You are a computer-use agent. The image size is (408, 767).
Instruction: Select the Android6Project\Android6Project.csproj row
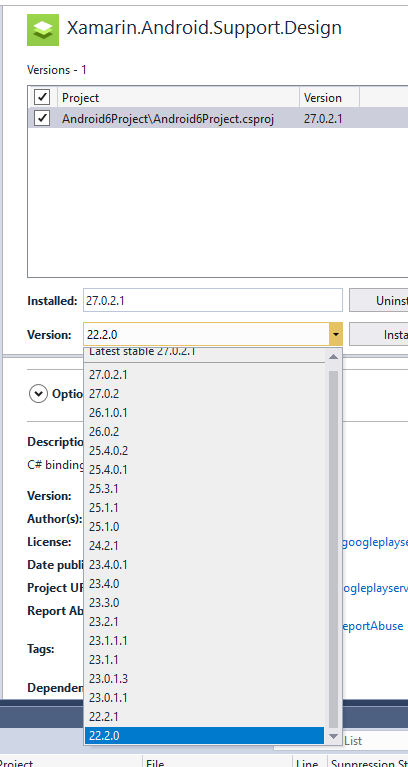pos(218,118)
